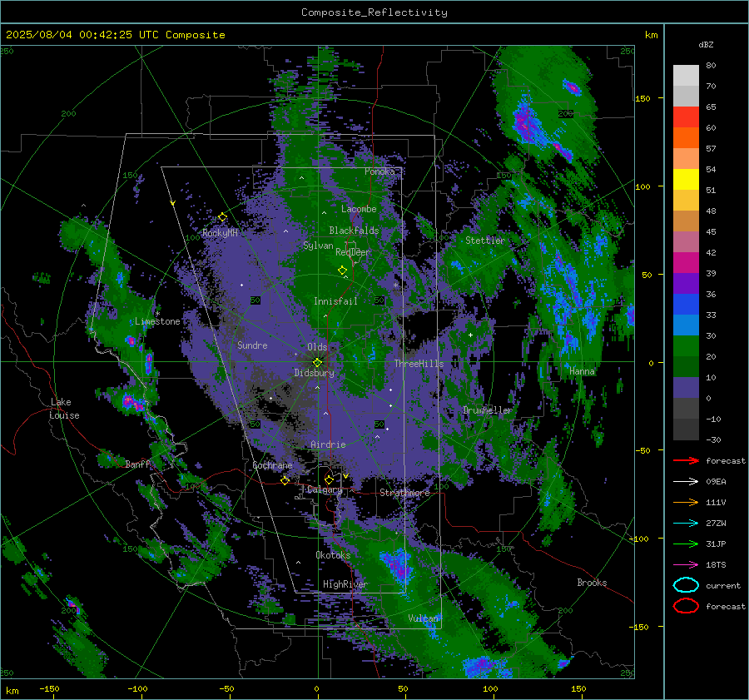The image size is (749, 700).
Task: Click the yellow radar-site marker above Didsbury
Action: tap(317, 362)
